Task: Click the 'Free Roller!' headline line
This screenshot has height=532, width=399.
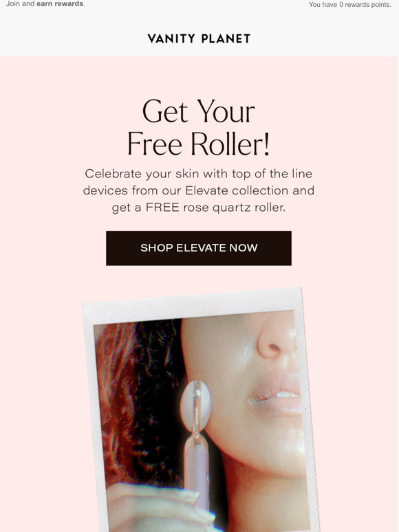Action: (x=199, y=144)
